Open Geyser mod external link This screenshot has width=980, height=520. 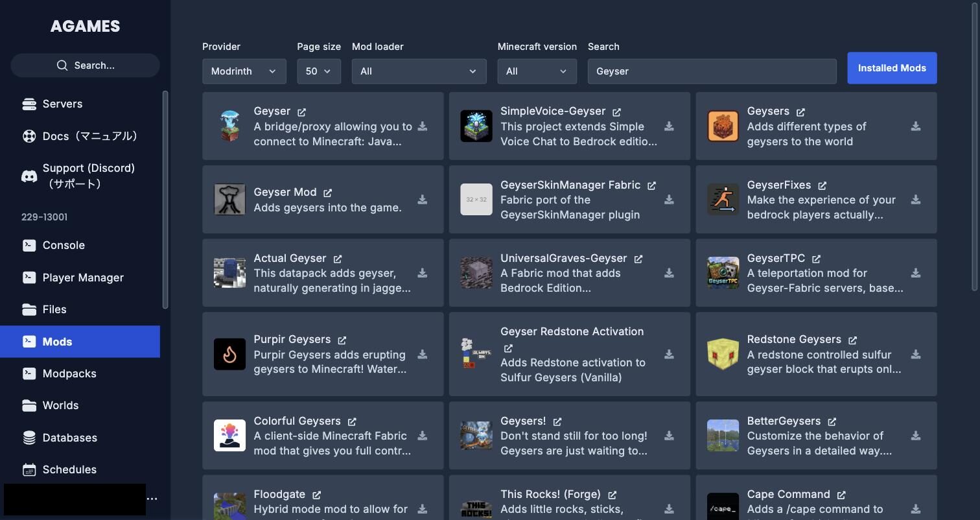(301, 112)
